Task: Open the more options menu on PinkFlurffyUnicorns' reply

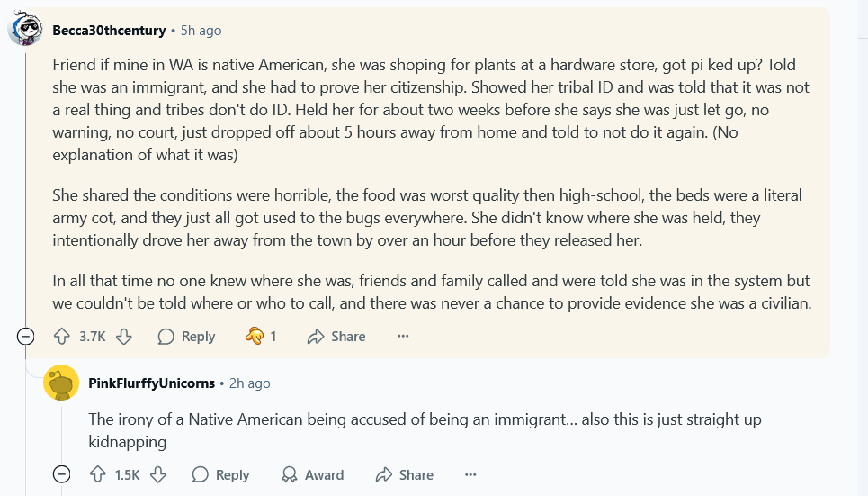Action: tap(470, 474)
